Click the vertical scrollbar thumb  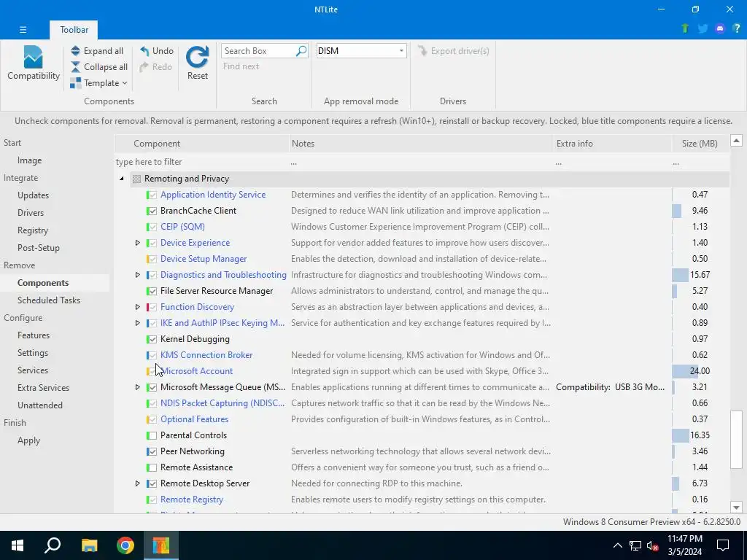pyautogui.click(x=736, y=439)
